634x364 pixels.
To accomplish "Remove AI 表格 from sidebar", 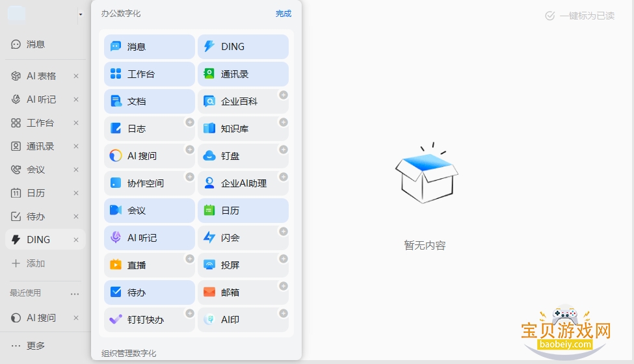I will click(x=76, y=76).
